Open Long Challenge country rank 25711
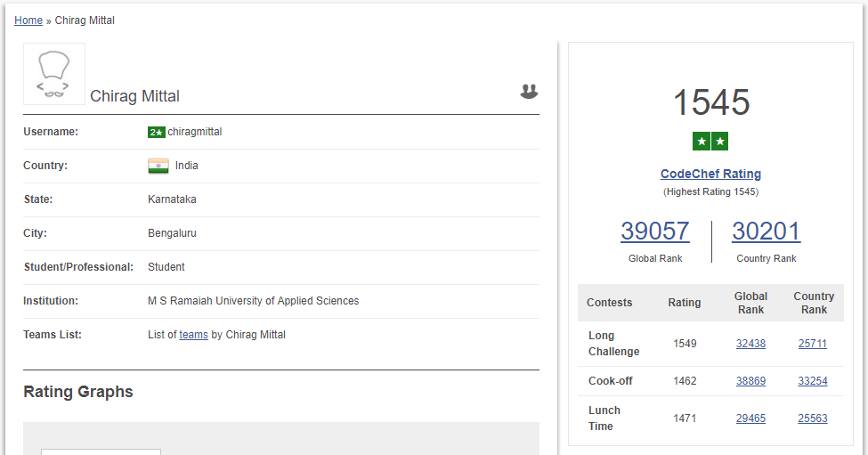Image resolution: width=868 pixels, height=455 pixels. (x=813, y=344)
